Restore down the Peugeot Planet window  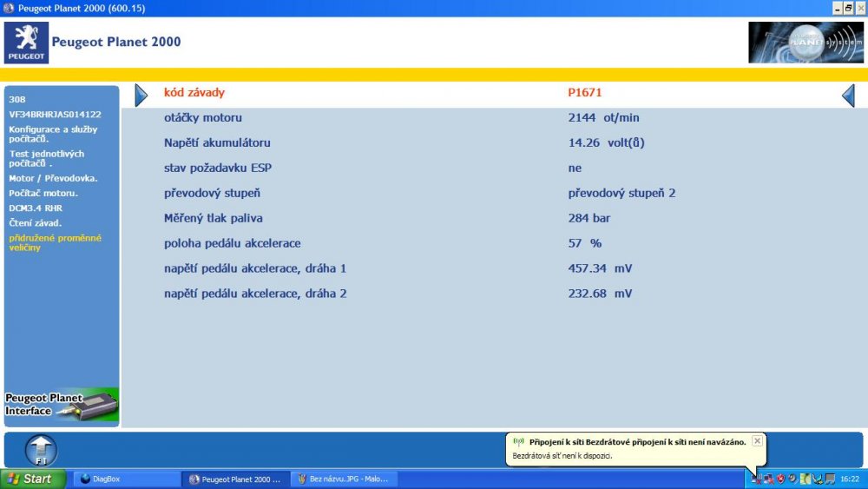click(848, 8)
